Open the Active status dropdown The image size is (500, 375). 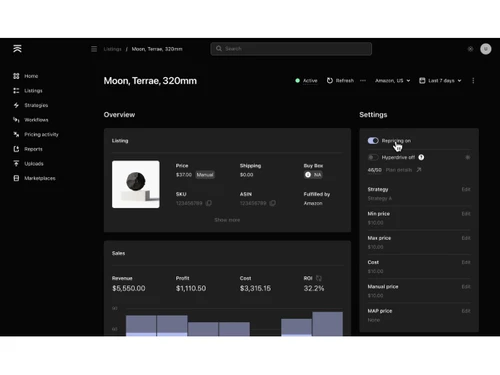point(306,81)
